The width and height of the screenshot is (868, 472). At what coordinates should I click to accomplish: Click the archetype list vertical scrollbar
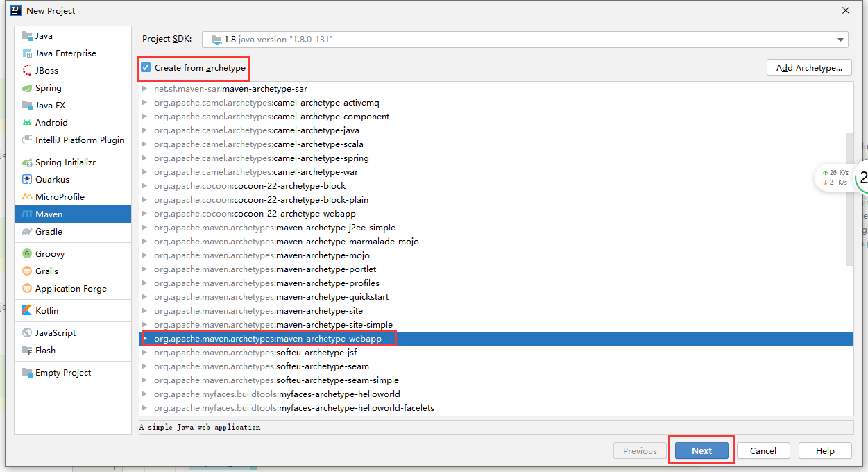coord(850,199)
